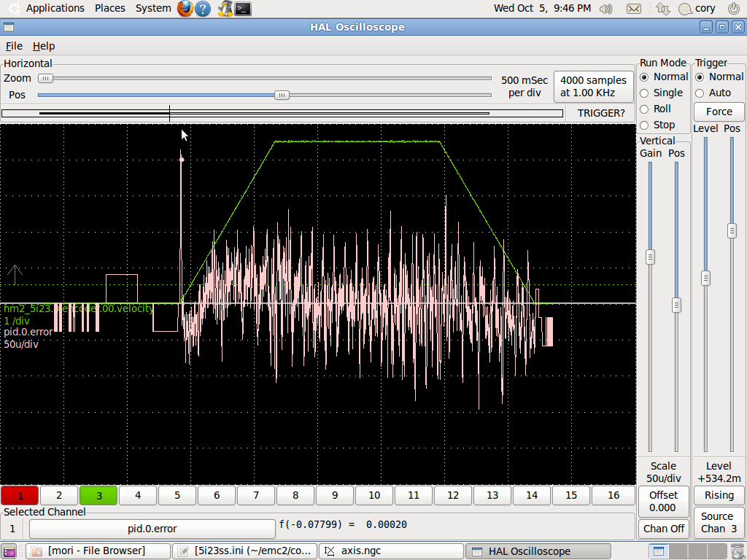Click the Chan Off button
747x560 pixels.
click(x=663, y=529)
